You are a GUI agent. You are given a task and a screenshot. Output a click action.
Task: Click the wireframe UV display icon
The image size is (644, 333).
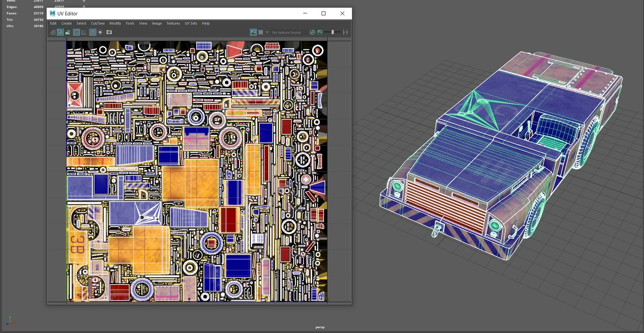coord(53,32)
